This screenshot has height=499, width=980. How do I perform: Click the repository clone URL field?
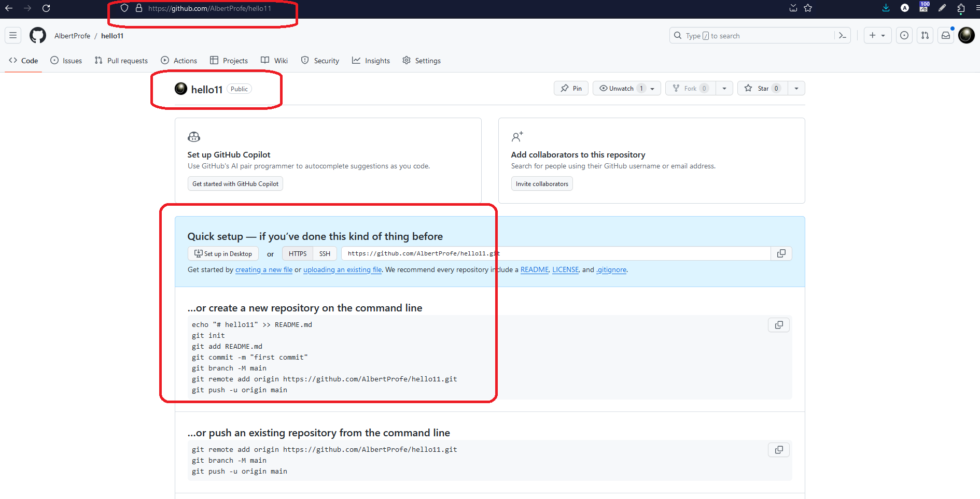[556, 253]
